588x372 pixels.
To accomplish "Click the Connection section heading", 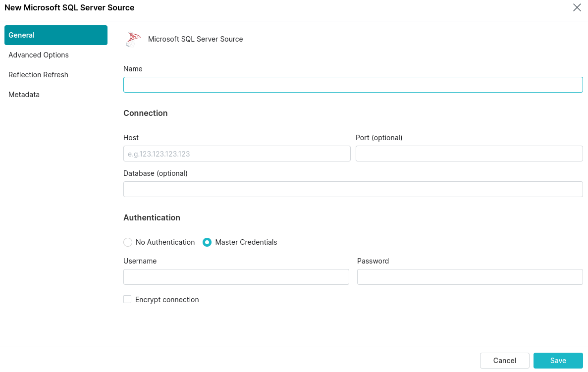I will (145, 113).
